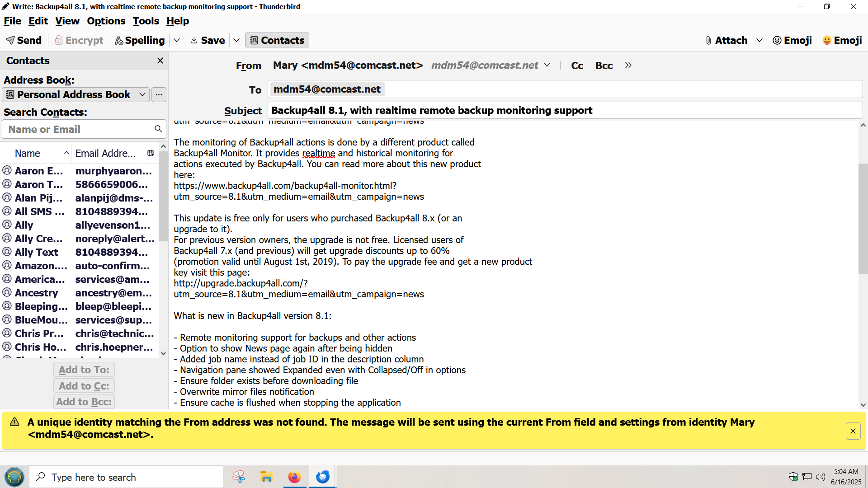Viewport: 868px width, 488px height.
Task: Open the Spelling dropdown arrow
Action: point(177,40)
